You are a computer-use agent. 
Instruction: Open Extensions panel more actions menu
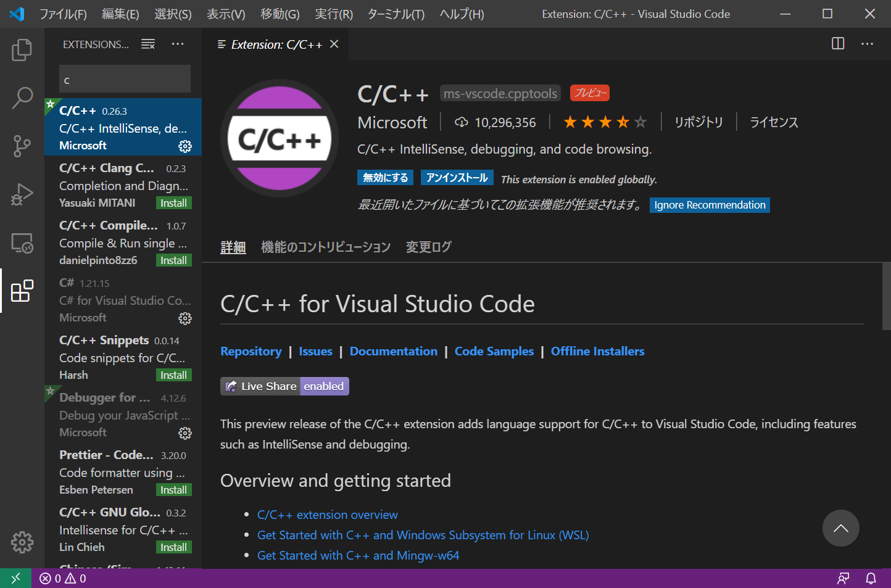[178, 44]
